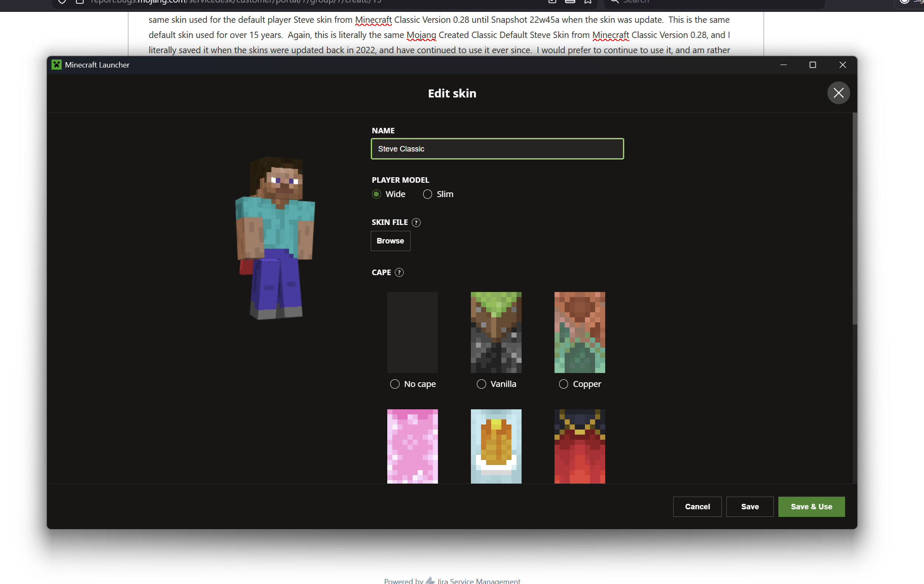Maximize the Minecraft Launcher window
The height and width of the screenshot is (584, 924).
tap(813, 65)
